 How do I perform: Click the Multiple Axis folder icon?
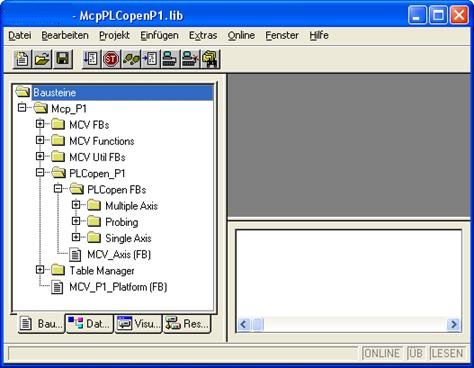[x=94, y=205]
